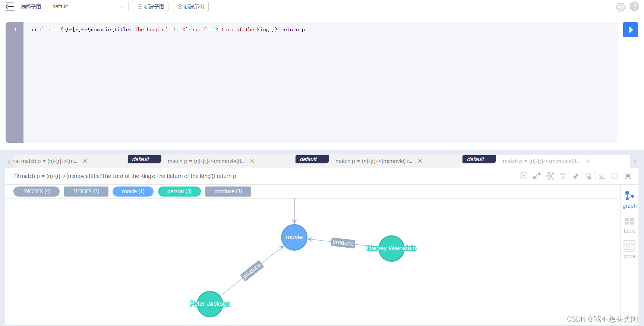Show previous result tabs with left chevron
644x326 pixels.
click(9, 162)
